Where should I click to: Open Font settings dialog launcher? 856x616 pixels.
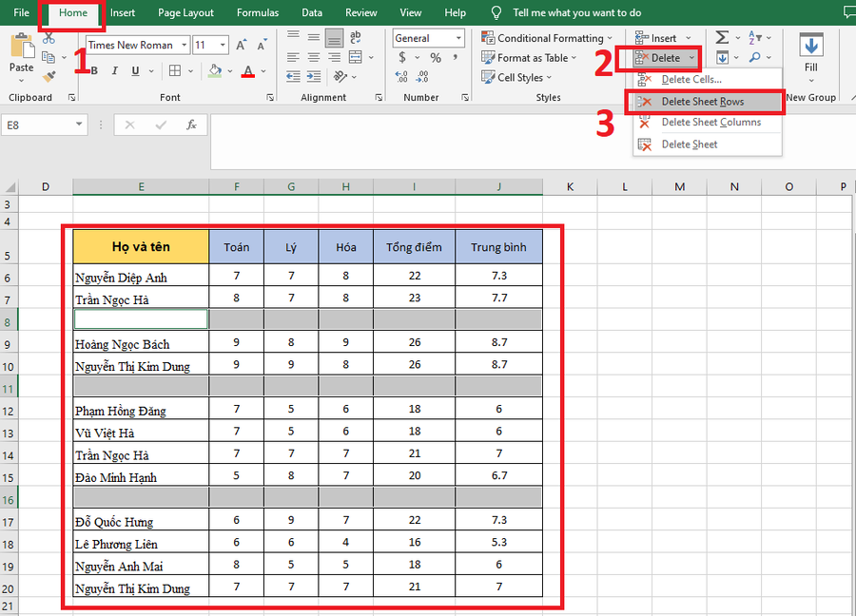(x=270, y=98)
